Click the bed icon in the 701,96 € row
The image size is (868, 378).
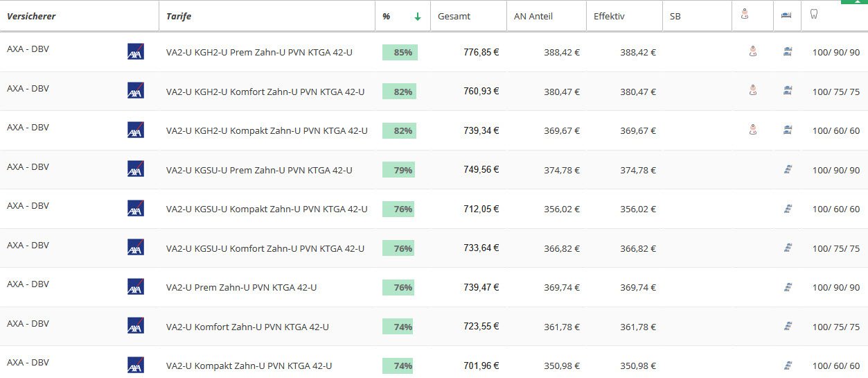(x=787, y=365)
